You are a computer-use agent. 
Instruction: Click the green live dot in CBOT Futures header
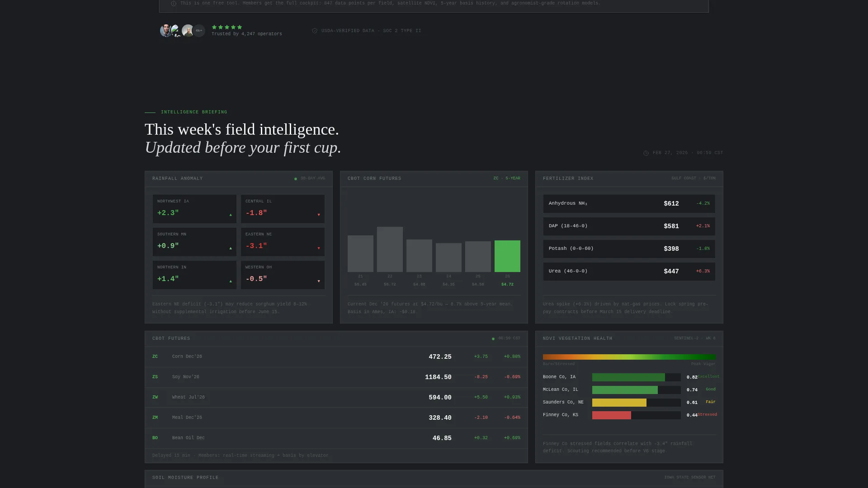coord(493,339)
